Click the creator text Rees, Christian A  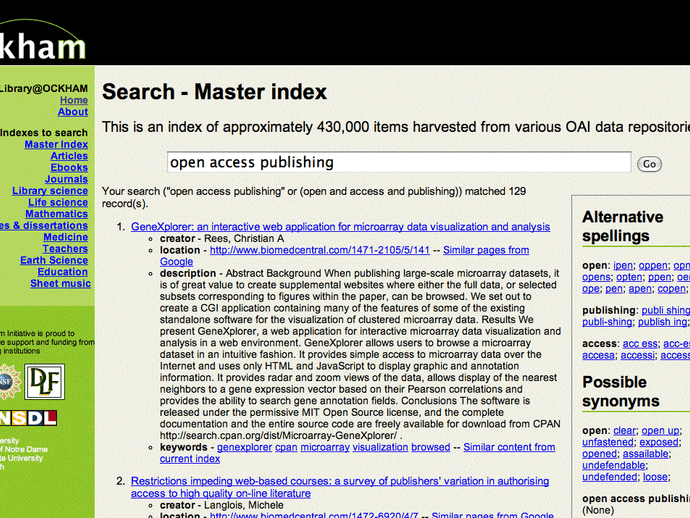[244, 239]
